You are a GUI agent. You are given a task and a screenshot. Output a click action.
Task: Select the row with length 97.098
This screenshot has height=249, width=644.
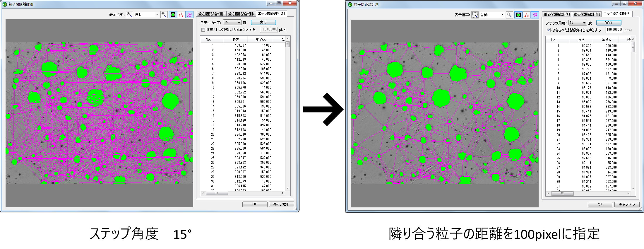(588, 74)
